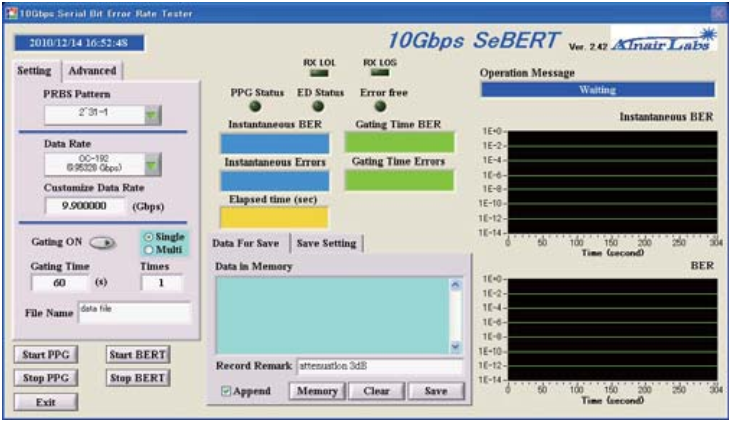Image resolution: width=730 pixels, height=422 pixels.
Task: Uncheck the Append checkbox
Action: coord(226,391)
